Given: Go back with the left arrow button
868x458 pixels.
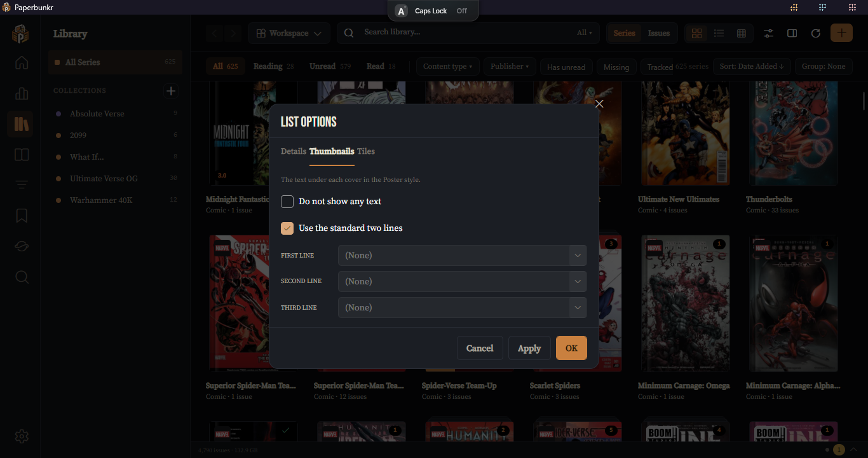Looking at the screenshot, I should (215, 33).
